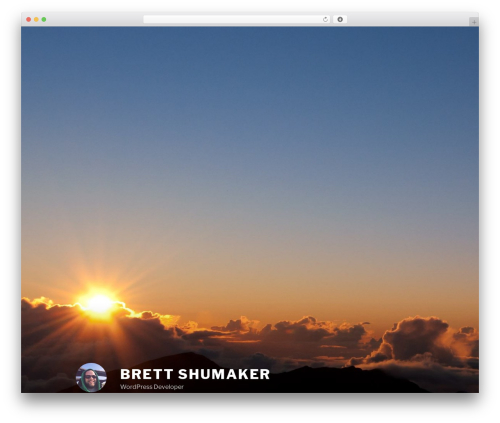Open a new tab with plus button
Screen dimensions: 500x423
[x=474, y=22]
